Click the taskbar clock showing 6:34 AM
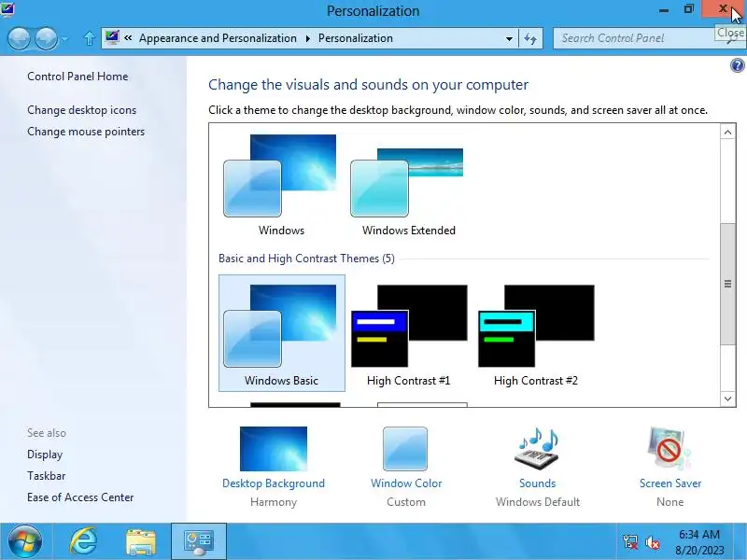The width and height of the screenshot is (747, 560). (699, 542)
